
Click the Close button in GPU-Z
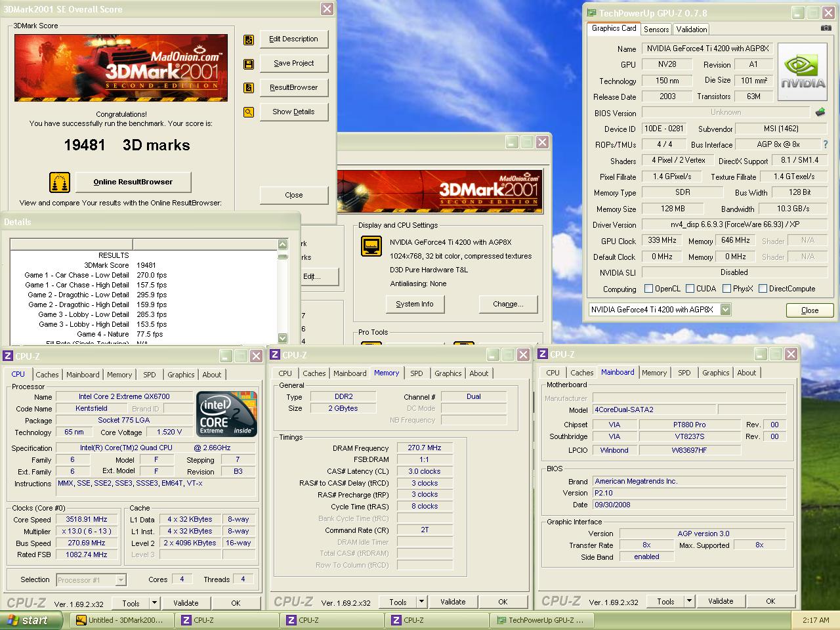tap(810, 310)
